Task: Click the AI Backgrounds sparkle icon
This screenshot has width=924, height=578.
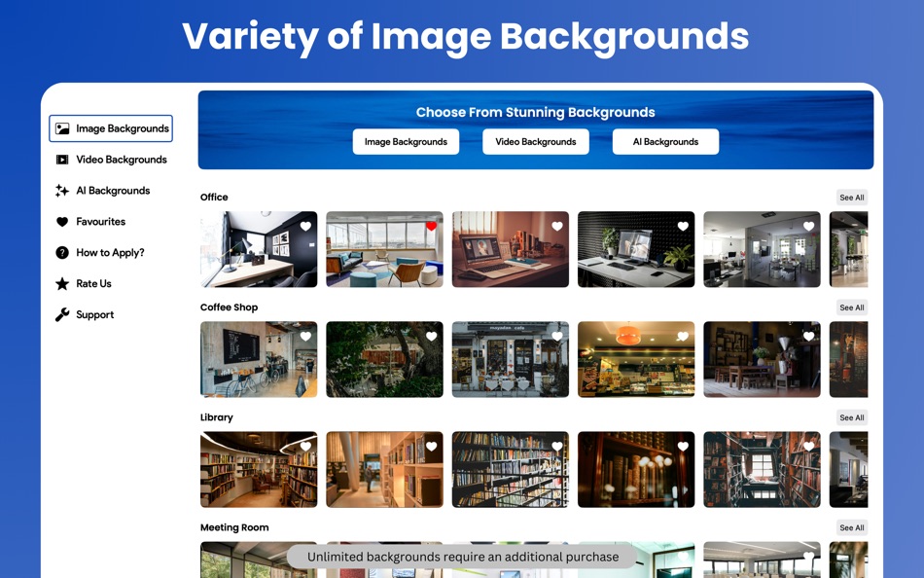Action: click(62, 191)
